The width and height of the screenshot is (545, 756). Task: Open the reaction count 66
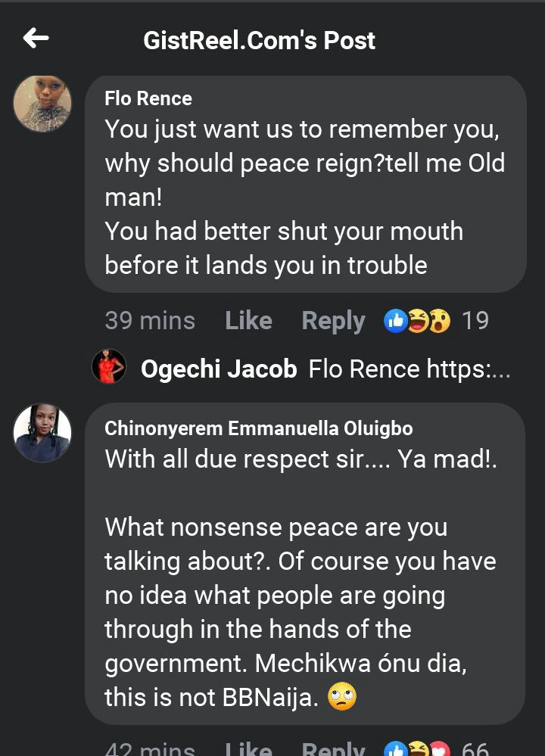[x=475, y=749]
